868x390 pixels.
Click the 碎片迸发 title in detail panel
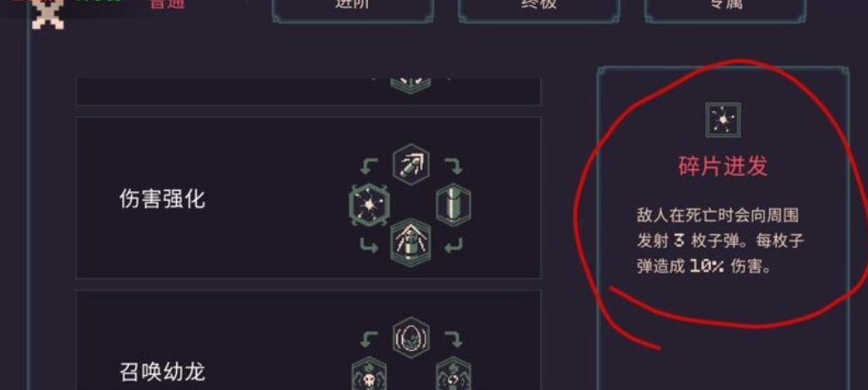tap(723, 166)
